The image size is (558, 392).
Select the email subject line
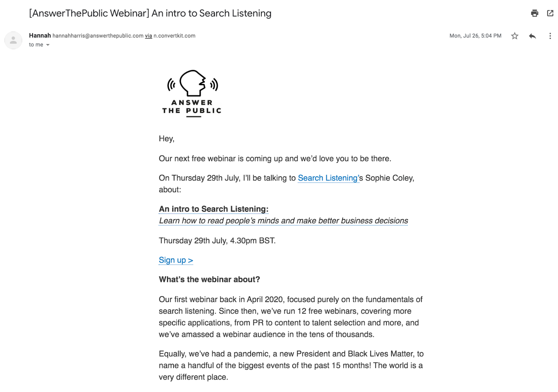coord(150,13)
